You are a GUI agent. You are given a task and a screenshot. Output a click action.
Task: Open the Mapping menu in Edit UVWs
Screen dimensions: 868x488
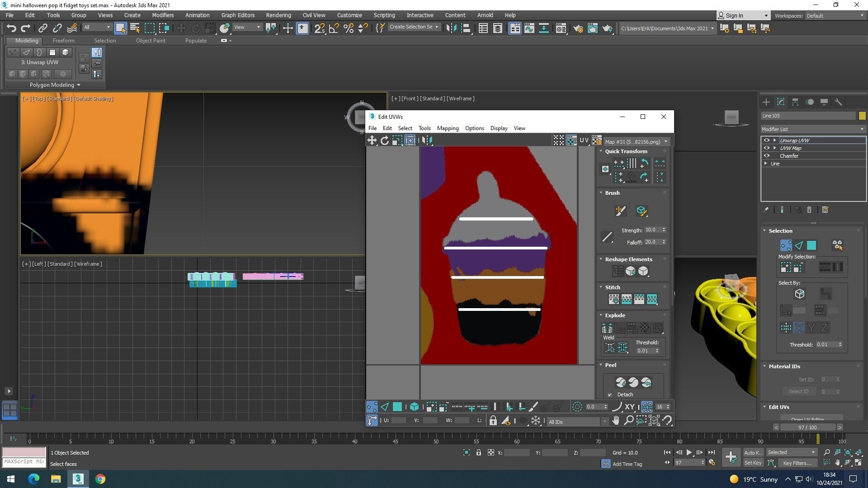click(x=448, y=128)
